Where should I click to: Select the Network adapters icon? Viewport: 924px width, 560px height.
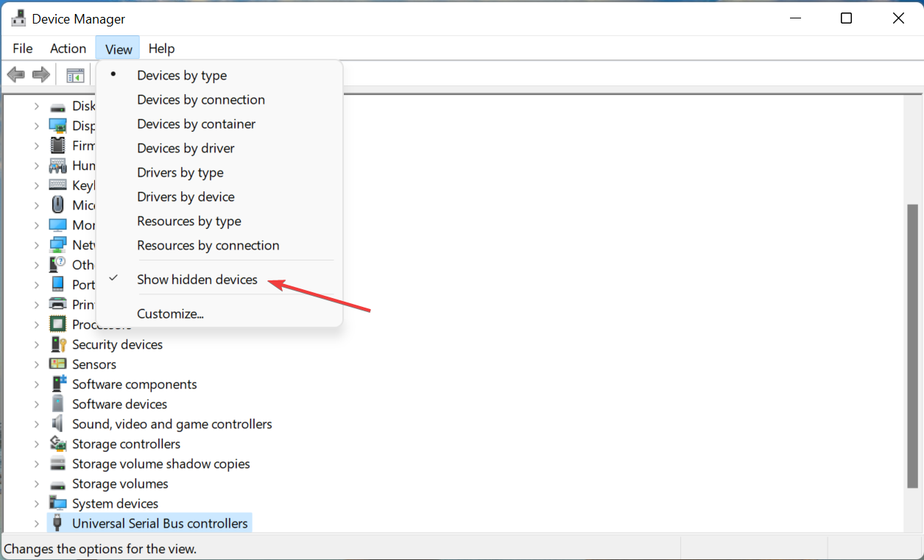(x=57, y=245)
